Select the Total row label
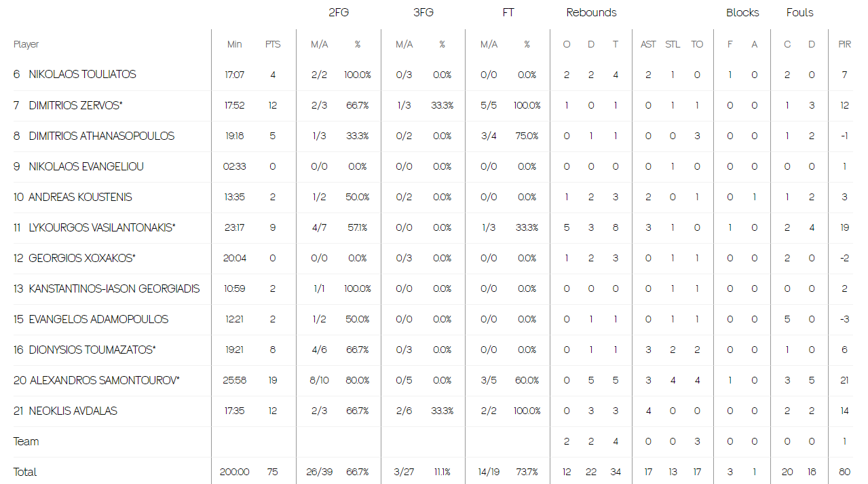This screenshot has width=868, height=484. pyautogui.click(x=25, y=472)
